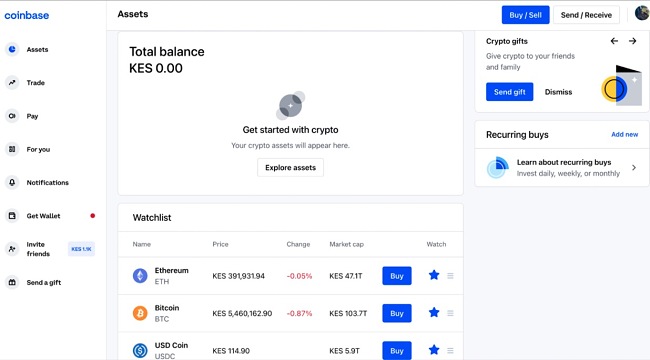Dismiss the Crypto gifts card
This screenshot has height=360, width=650.
tap(558, 92)
